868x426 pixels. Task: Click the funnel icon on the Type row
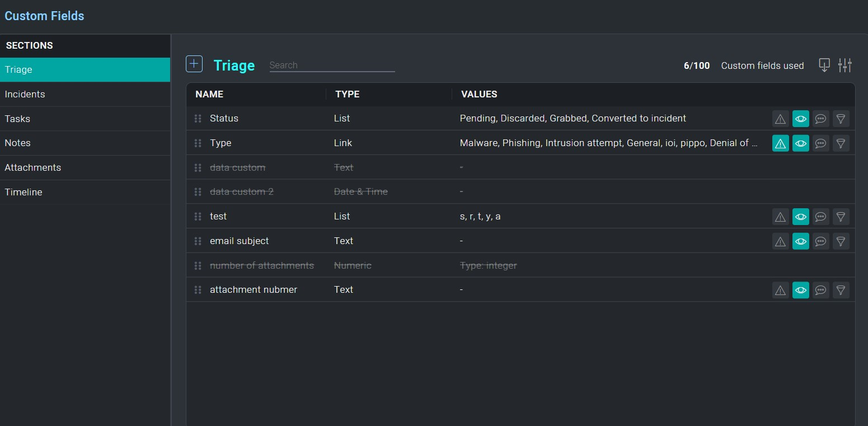(x=841, y=143)
